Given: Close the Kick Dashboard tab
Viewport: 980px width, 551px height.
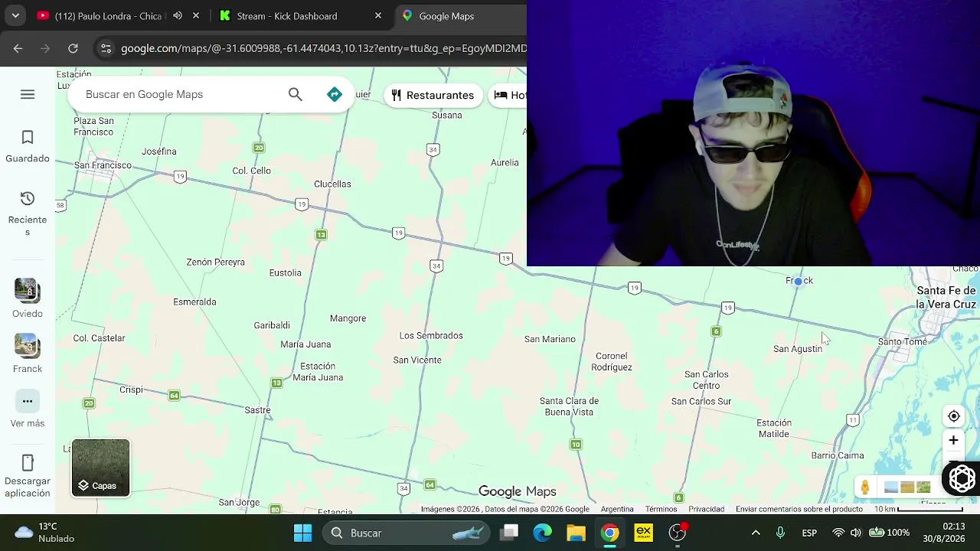Looking at the screenshot, I should 378,15.
